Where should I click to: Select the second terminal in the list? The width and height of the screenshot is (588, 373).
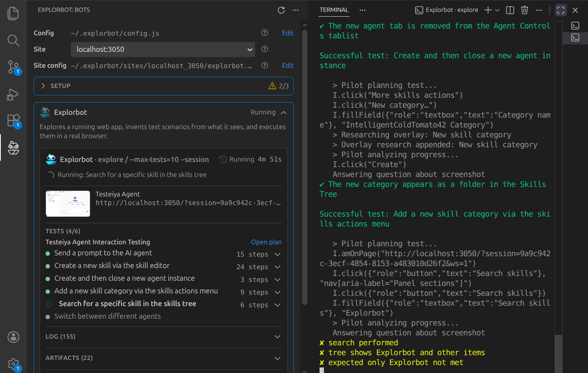(x=575, y=38)
